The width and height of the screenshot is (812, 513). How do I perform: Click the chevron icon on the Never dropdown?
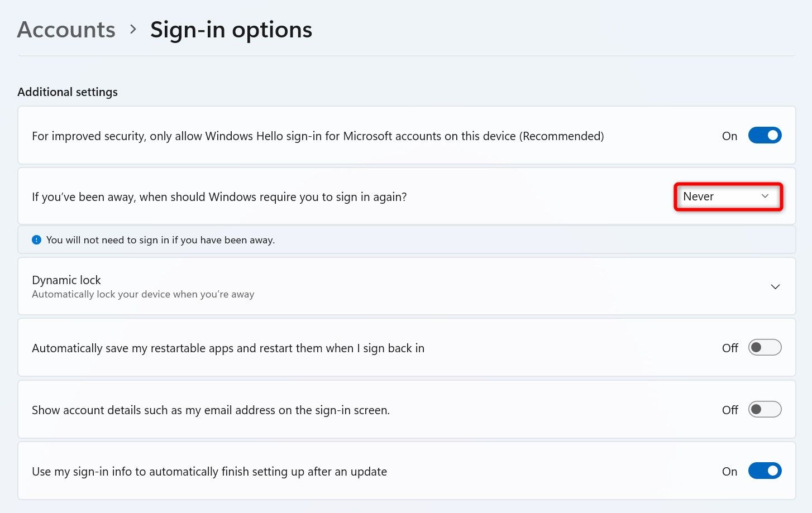tap(765, 196)
